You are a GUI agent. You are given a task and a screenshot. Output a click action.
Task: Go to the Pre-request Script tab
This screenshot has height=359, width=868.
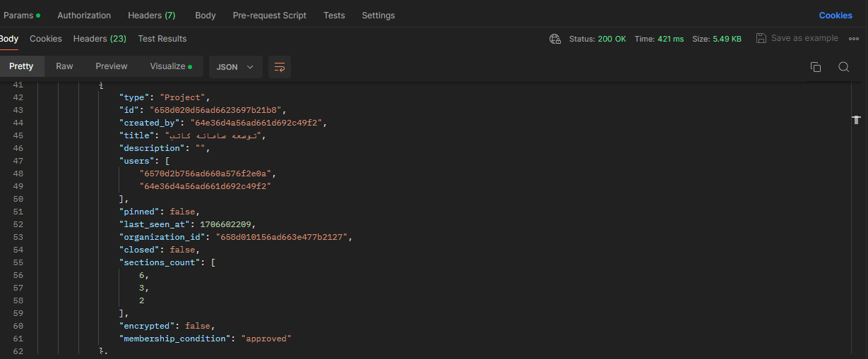point(269,16)
